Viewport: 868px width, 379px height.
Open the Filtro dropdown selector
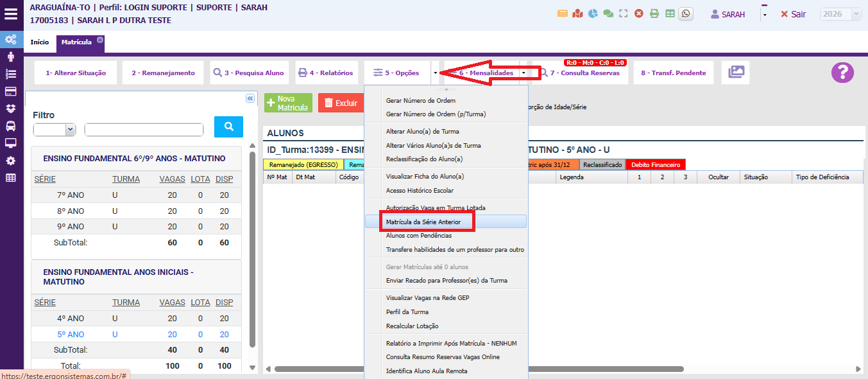click(55, 130)
